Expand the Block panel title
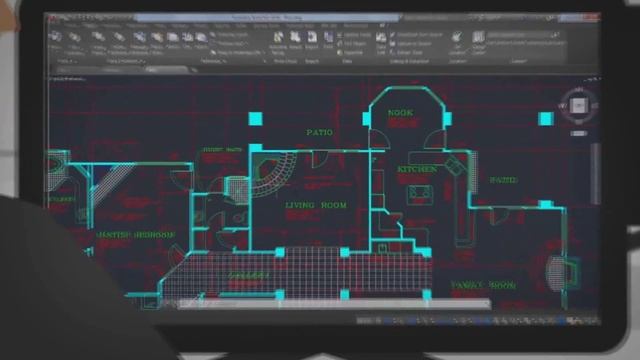The height and width of the screenshot is (360, 640). tap(67, 61)
